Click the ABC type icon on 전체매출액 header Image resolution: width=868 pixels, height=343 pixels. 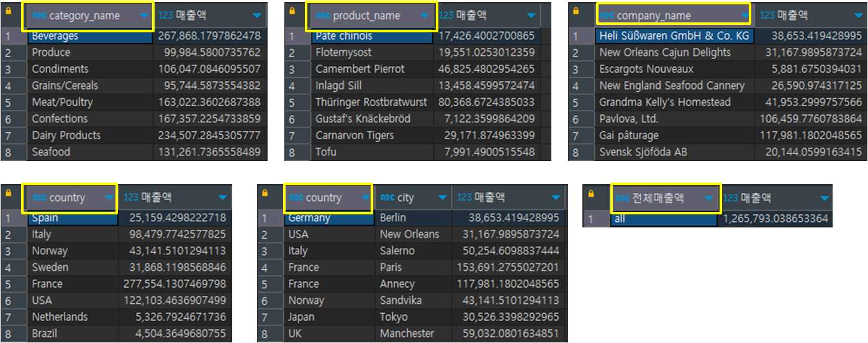(x=622, y=198)
